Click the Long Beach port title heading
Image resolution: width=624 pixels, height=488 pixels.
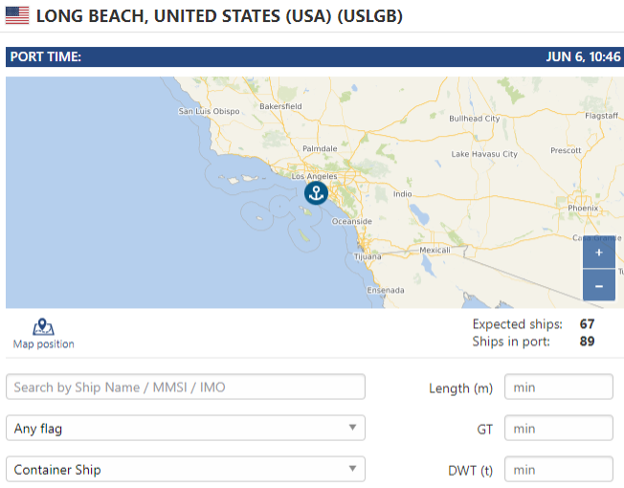tap(219, 16)
